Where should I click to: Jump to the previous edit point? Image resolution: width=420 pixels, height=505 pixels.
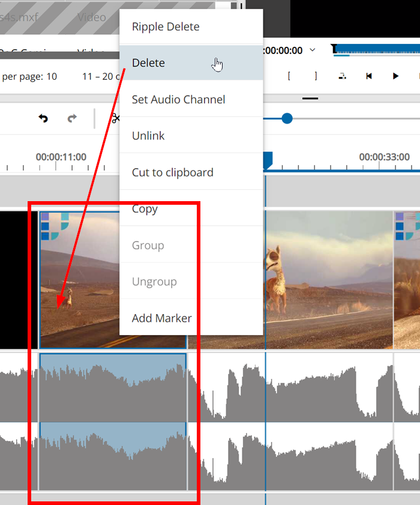coord(369,76)
